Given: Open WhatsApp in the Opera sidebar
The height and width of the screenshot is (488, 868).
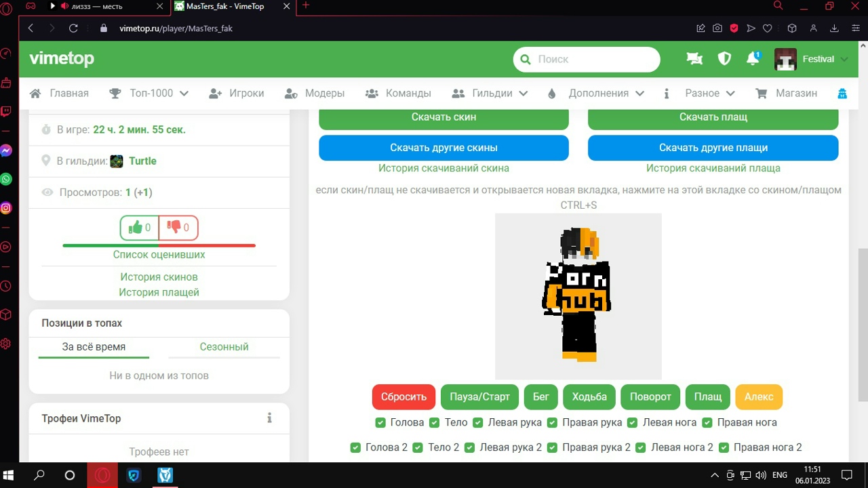Looking at the screenshot, I should (x=6, y=180).
